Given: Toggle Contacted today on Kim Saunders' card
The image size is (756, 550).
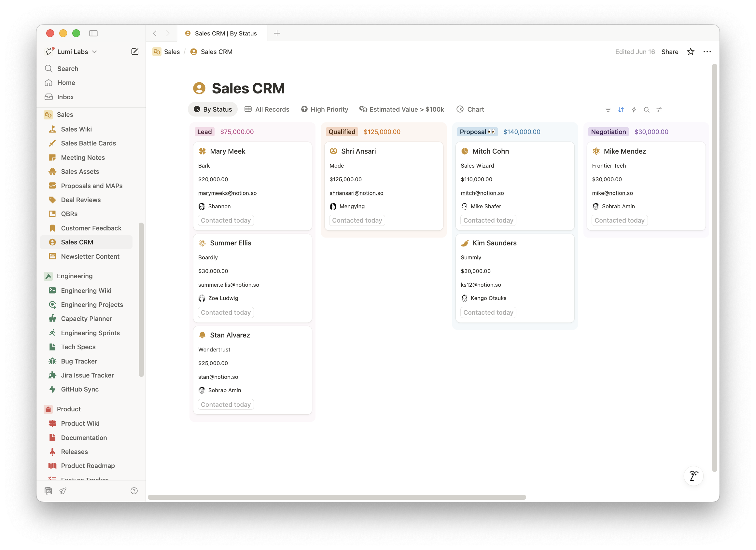Looking at the screenshot, I should pos(488,312).
